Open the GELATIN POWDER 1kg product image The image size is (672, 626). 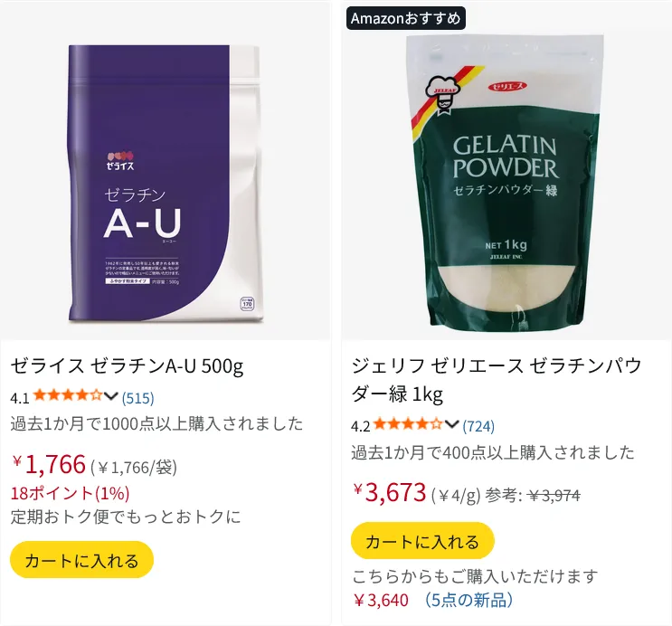click(506, 181)
